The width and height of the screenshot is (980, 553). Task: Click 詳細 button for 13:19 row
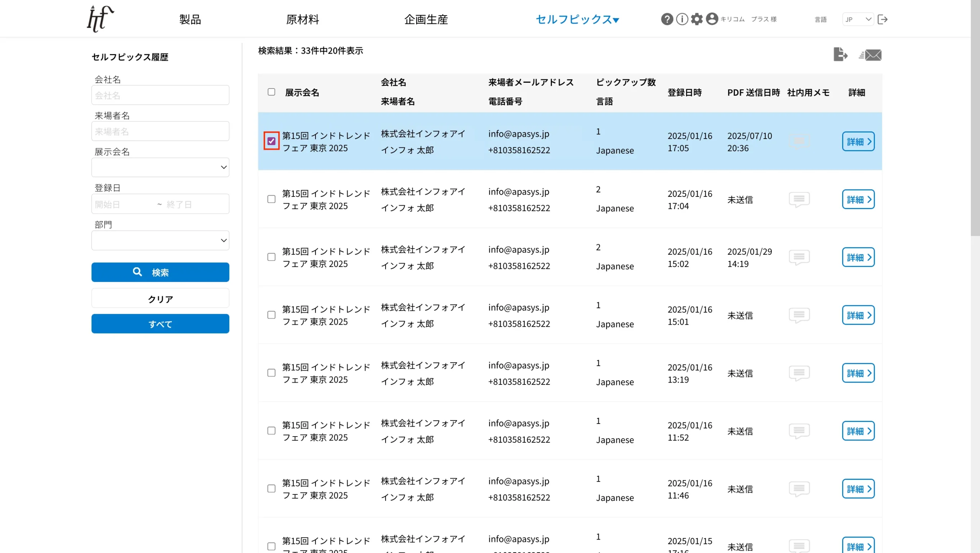point(858,373)
